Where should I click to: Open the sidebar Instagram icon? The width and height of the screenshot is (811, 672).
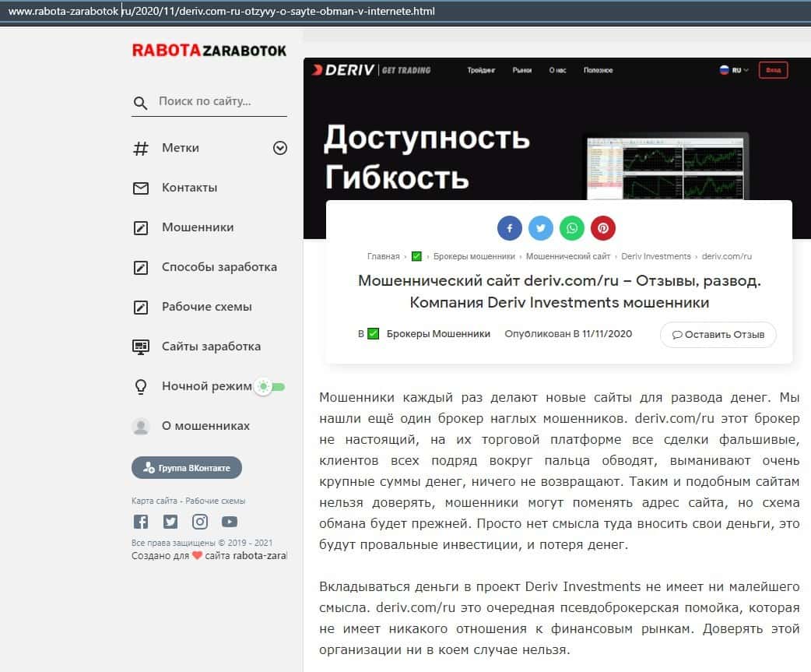pyautogui.click(x=200, y=522)
